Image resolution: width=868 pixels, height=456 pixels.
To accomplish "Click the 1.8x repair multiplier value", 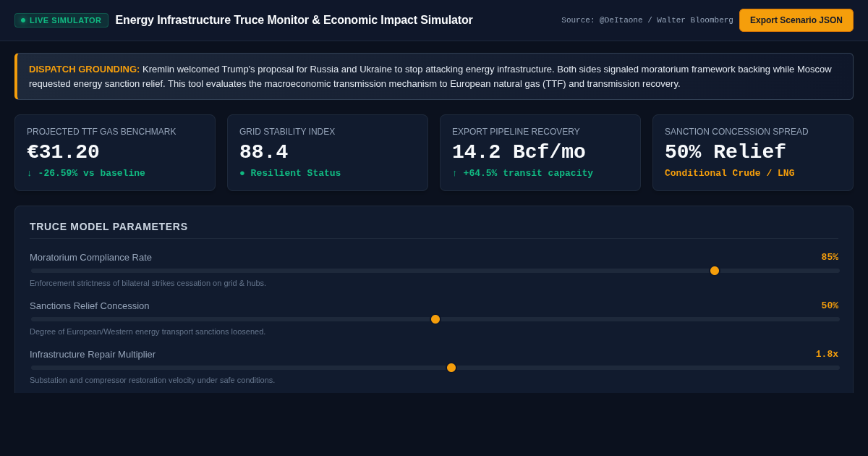I will [x=827, y=354].
